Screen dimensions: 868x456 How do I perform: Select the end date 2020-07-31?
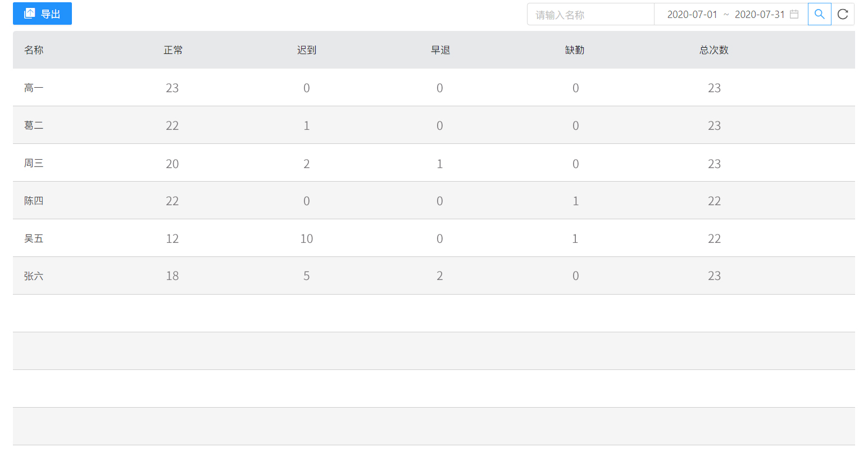(759, 15)
